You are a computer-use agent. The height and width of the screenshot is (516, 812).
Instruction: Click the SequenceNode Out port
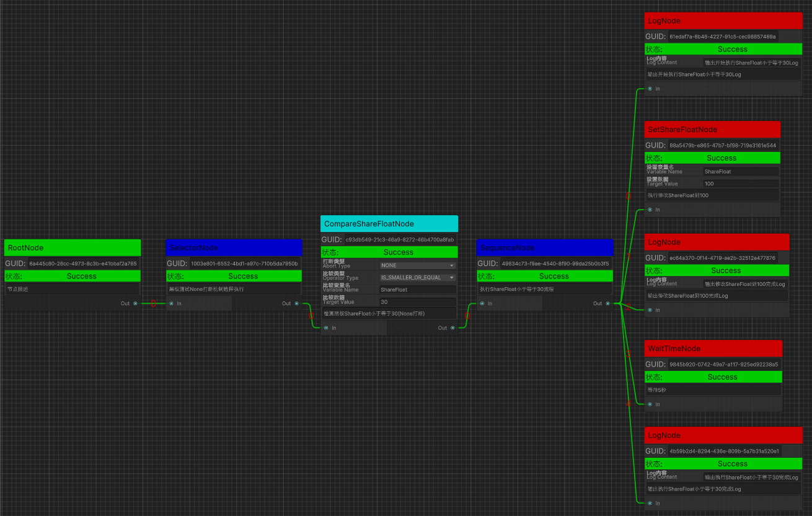[607, 303]
